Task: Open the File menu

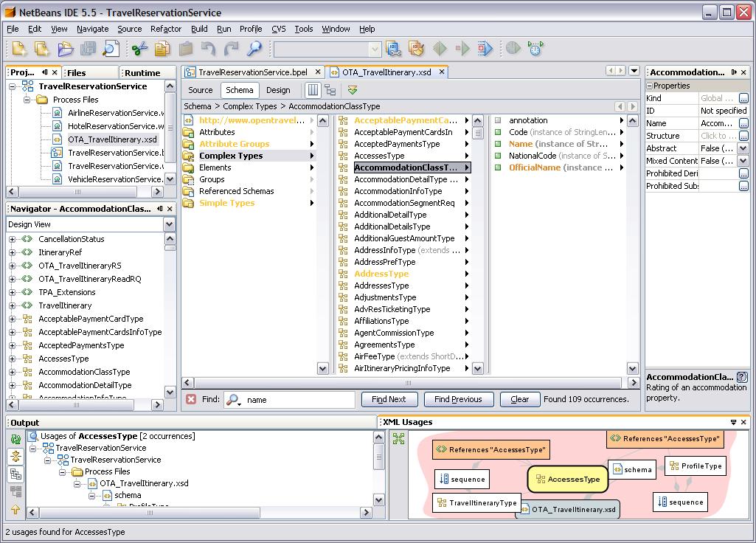Action: tap(13, 29)
